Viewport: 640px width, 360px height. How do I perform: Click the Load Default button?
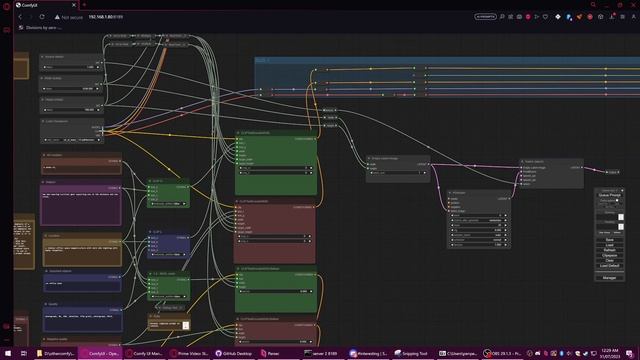pos(609,266)
